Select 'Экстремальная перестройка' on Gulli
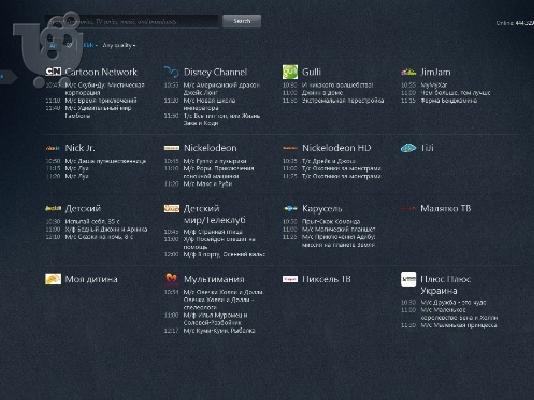 point(343,100)
